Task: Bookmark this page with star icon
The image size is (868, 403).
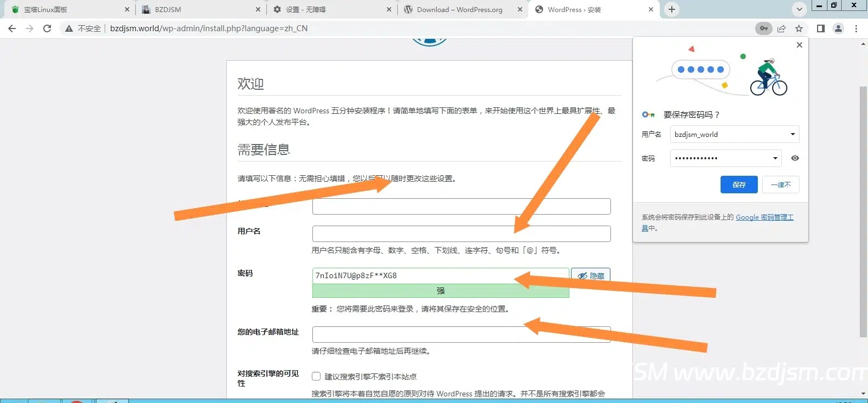Action: coord(799,28)
